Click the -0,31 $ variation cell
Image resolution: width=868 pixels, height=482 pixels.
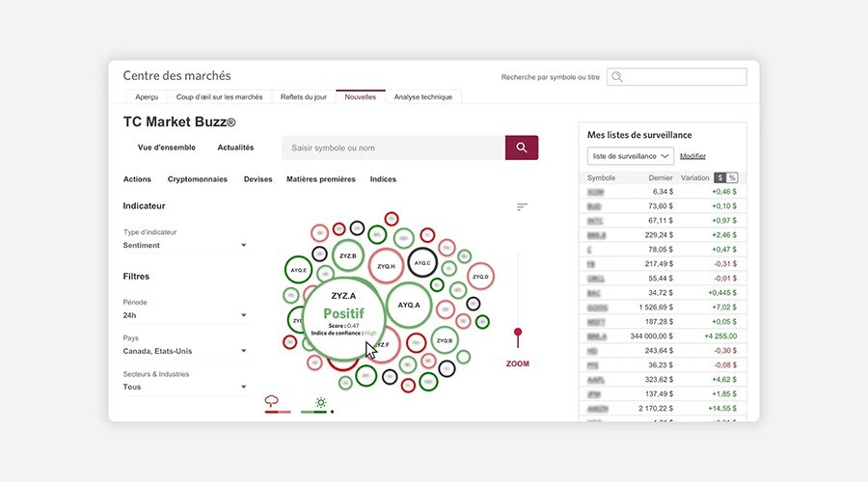pyautogui.click(x=724, y=264)
